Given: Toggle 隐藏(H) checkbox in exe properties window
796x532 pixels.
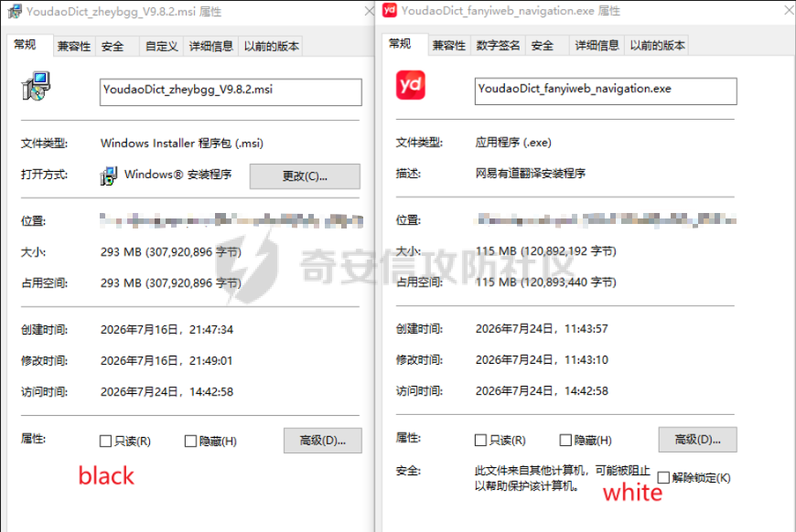Looking at the screenshot, I should click(565, 441).
